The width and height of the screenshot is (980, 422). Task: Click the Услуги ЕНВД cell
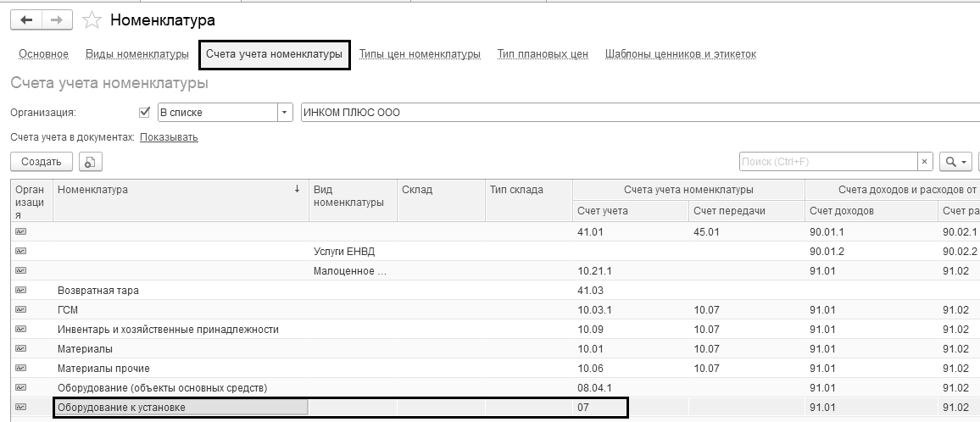pos(354,252)
